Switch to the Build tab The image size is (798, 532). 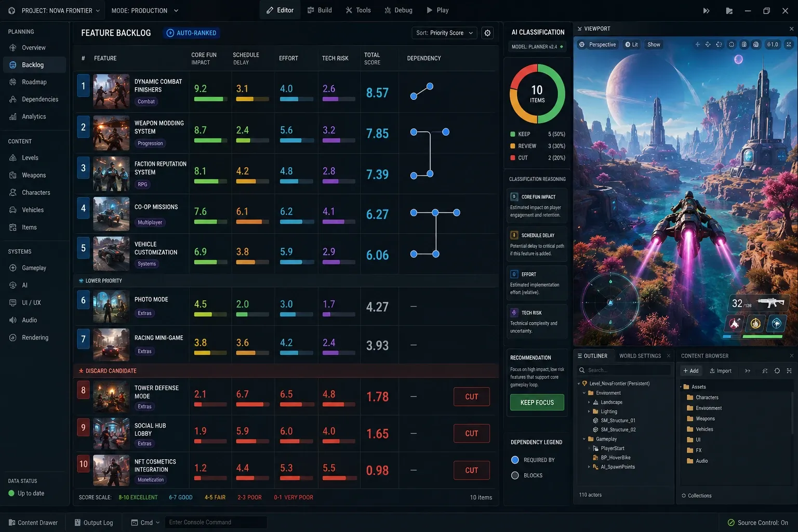coord(320,10)
